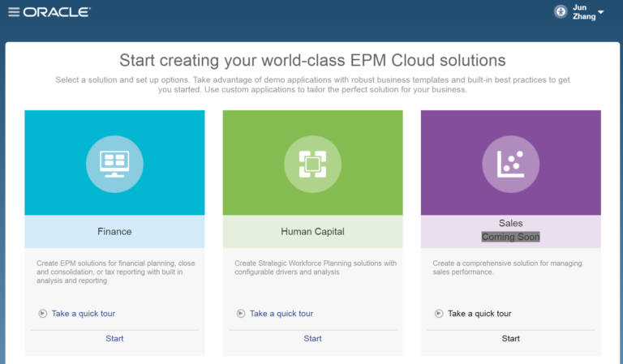The image size is (623, 364).
Task: Start the Human Capital solution
Action: (312, 339)
